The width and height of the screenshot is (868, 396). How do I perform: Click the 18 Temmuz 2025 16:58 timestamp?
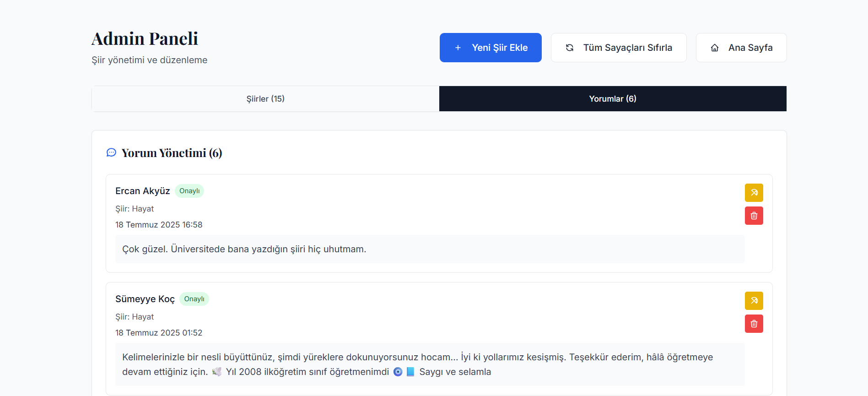click(x=159, y=225)
